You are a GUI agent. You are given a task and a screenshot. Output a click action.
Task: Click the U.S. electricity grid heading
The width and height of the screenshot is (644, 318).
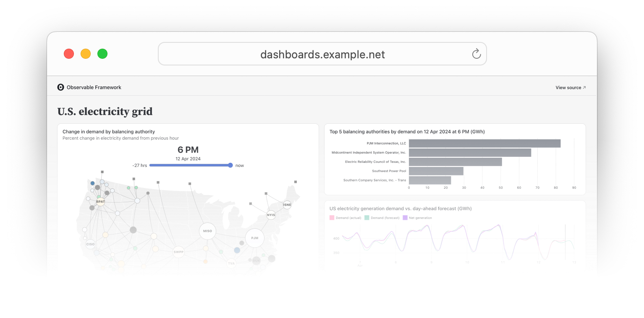[105, 111]
